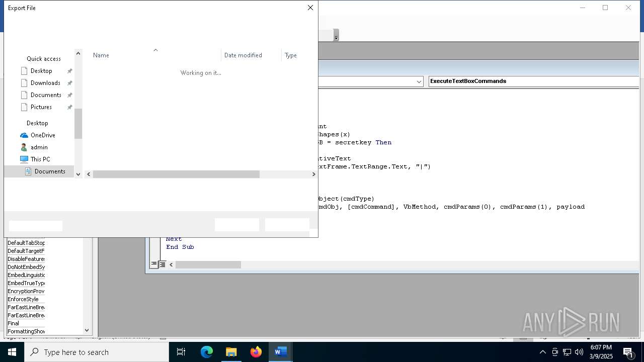The width and height of the screenshot is (644, 362).
Task: Click navigation pane scroll down arrow
Action: tap(78, 174)
